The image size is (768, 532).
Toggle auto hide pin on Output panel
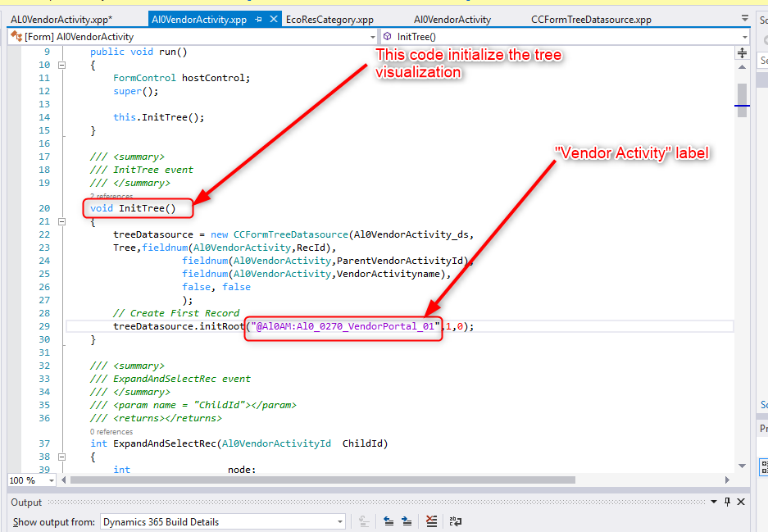(727, 502)
